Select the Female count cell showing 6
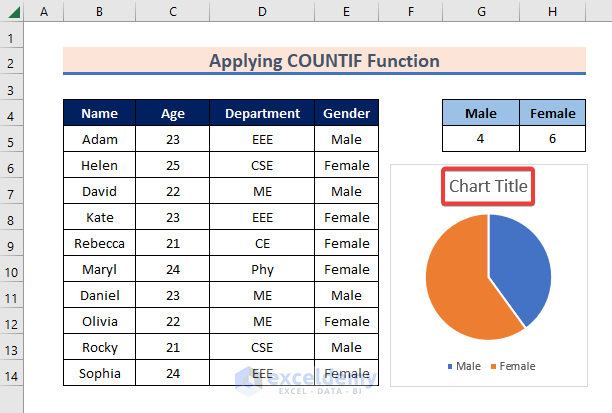612x413 pixels. click(x=553, y=139)
